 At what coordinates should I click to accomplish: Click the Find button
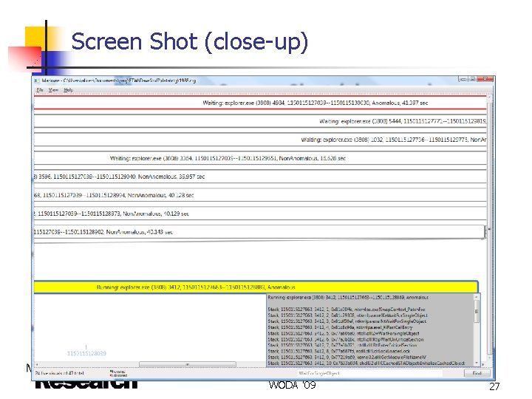coord(477,373)
